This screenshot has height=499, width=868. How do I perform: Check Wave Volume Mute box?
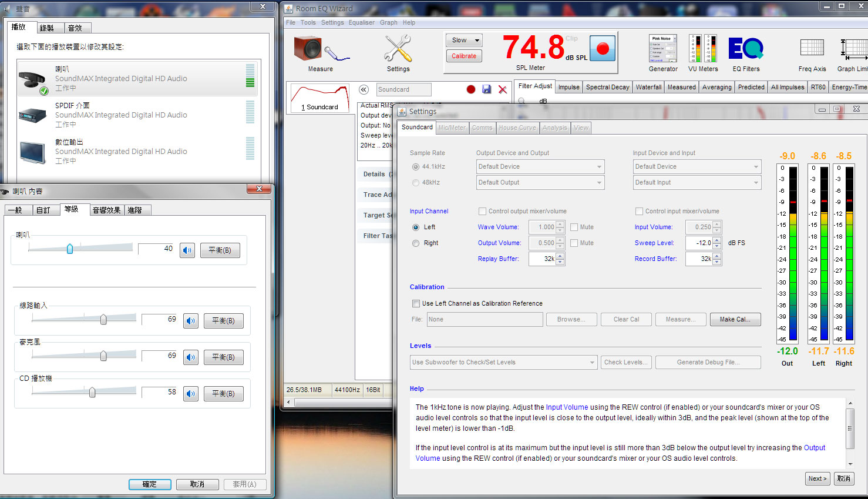coord(574,227)
